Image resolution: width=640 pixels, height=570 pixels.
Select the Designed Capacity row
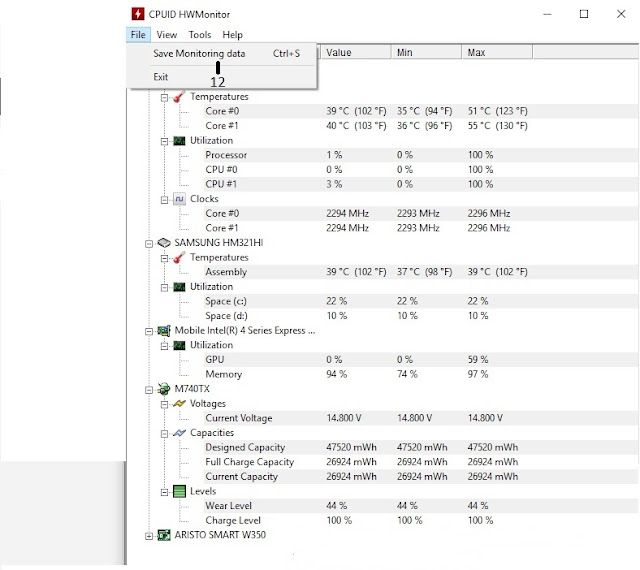420,447
